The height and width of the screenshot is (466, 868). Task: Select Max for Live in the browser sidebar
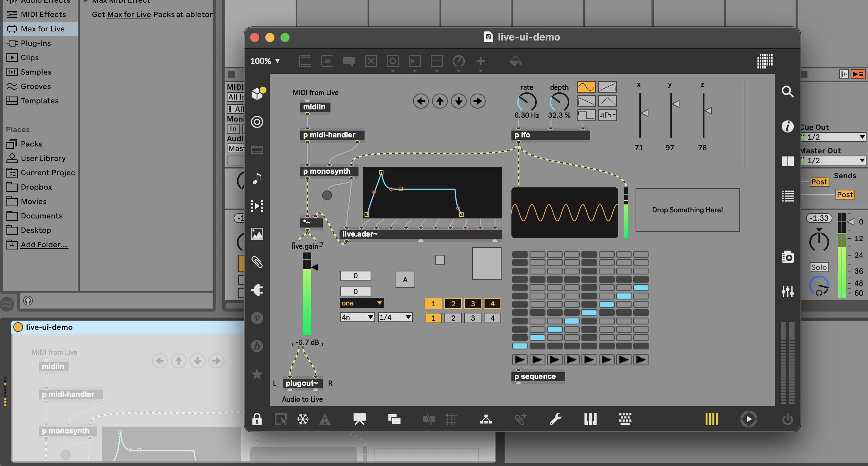pos(40,28)
